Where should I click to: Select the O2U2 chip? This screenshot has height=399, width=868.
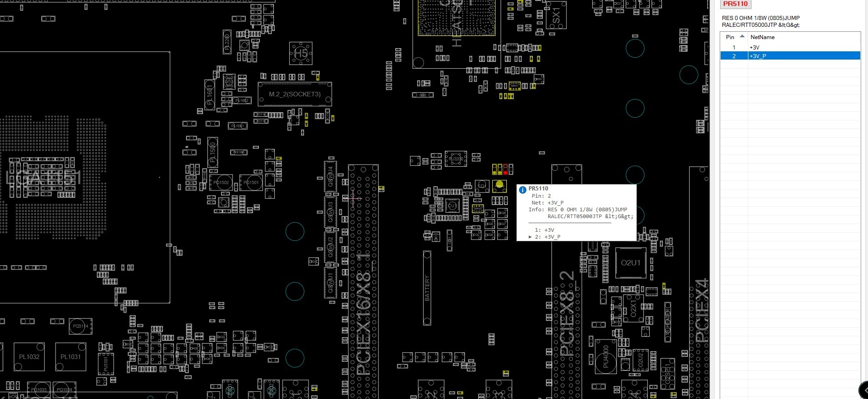[x=640, y=361]
